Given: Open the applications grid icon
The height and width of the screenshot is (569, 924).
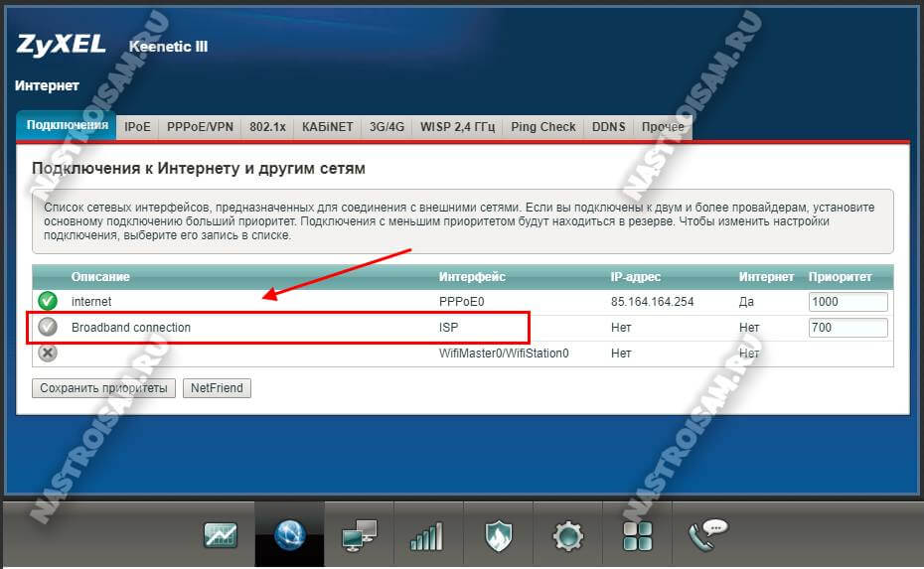Looking at the screenshot, I should (637, 536).
